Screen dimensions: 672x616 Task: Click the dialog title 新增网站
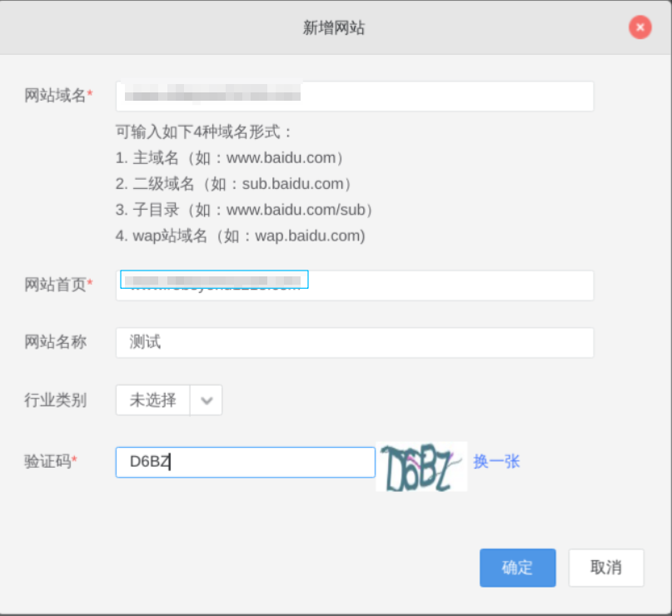coord(334,27)
